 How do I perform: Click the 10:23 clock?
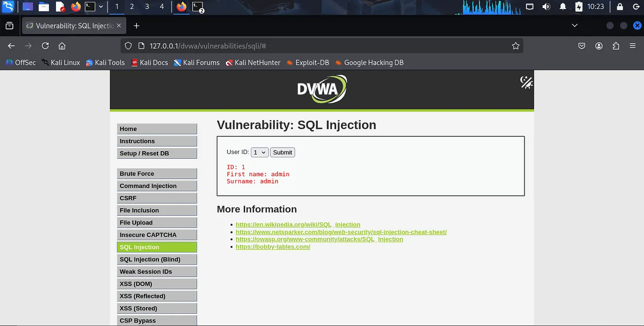click(596, 7)
